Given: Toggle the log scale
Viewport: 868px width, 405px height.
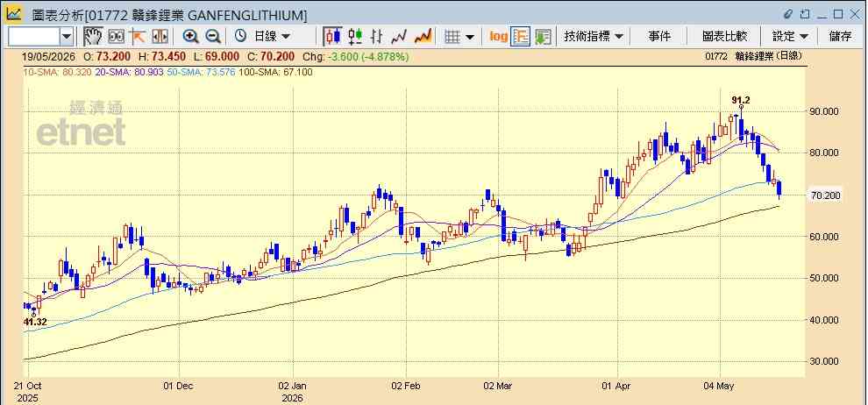Looking at the screenshot, I should 498,37.
